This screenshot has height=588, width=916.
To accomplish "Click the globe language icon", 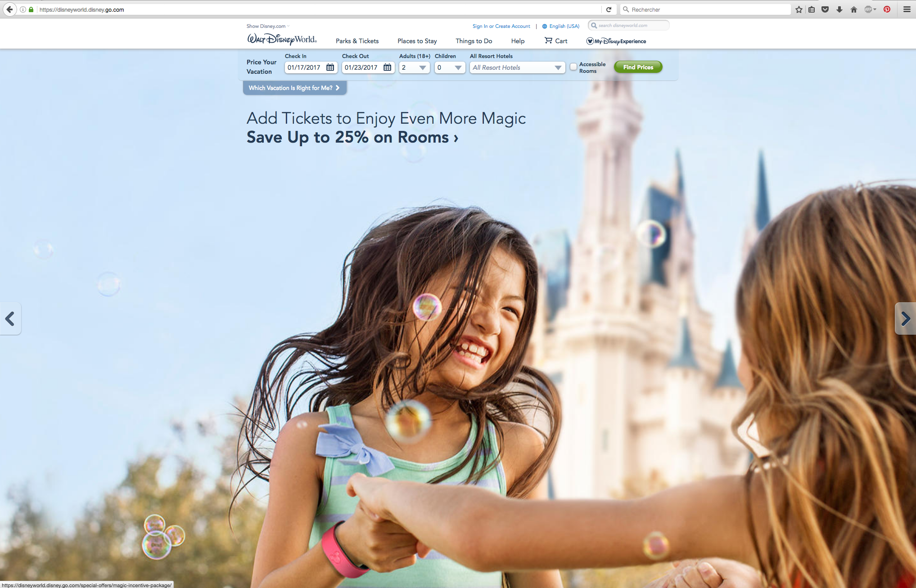I will 545,26.
